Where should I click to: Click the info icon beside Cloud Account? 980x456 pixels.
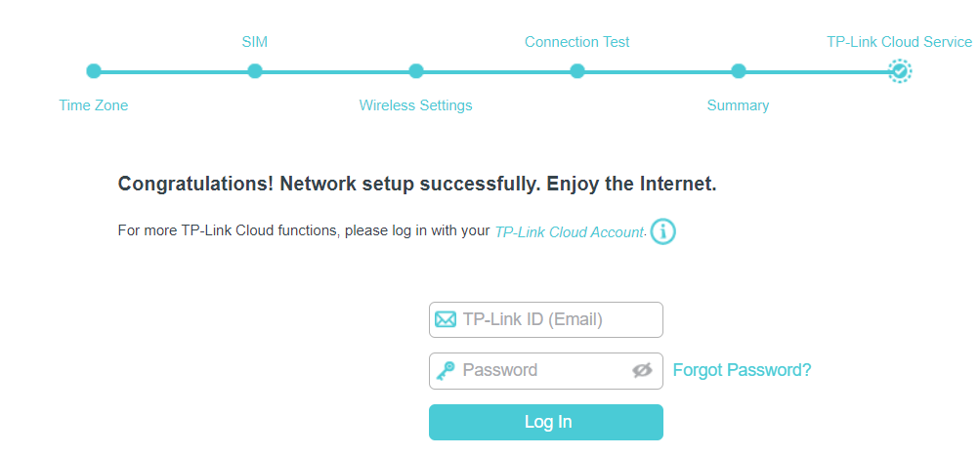(663, 231)
